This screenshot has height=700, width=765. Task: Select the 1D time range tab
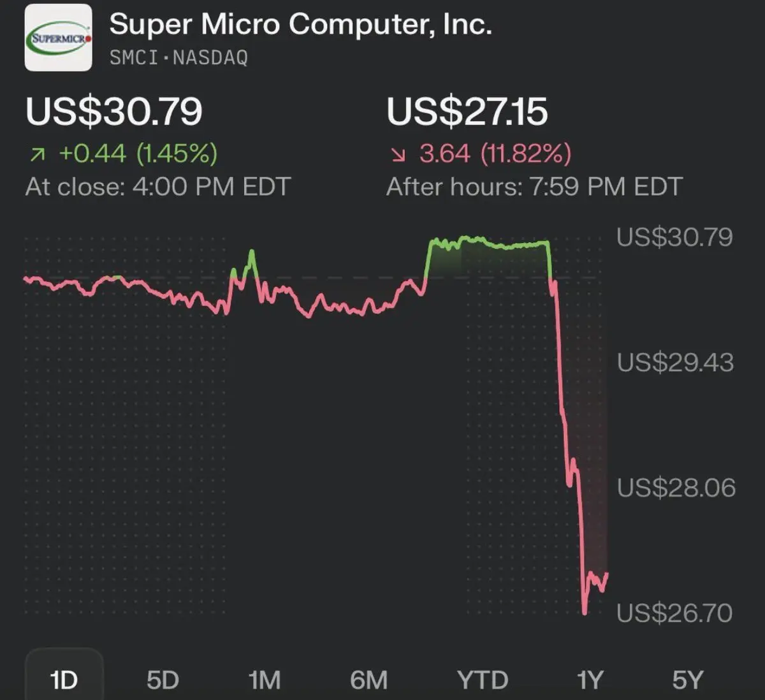click(64, 680)
